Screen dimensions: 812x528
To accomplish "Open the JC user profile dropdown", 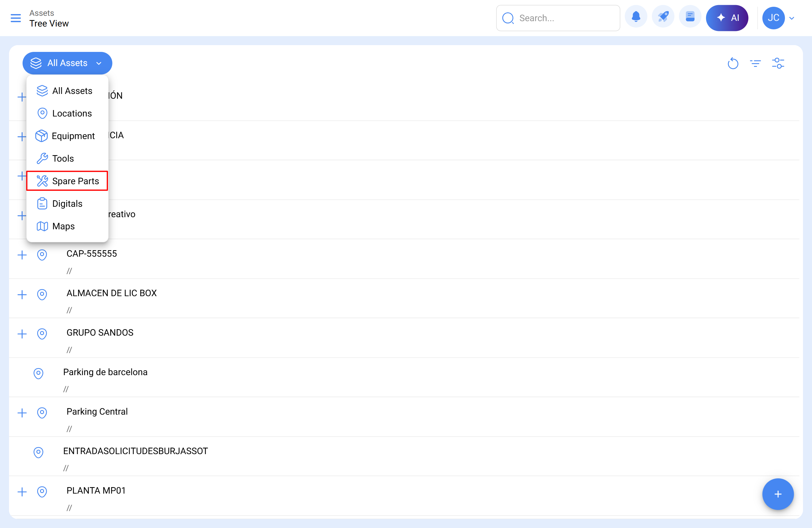I will point(778,18).
